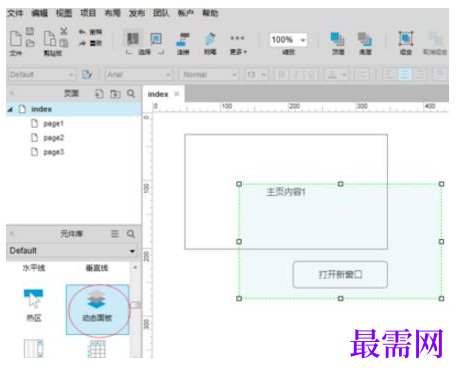Redo the last action (重做)

pos(90,43)
